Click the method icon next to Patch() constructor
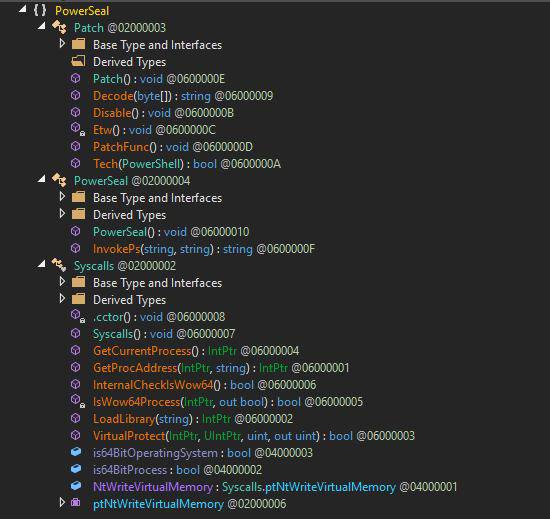This screenshot has height=519, width=550. [75, 78]
